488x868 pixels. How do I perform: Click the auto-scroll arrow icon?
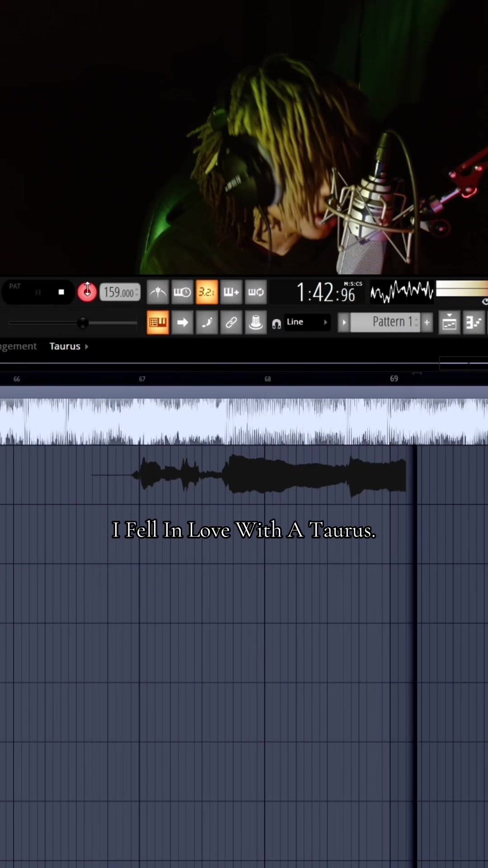[182, 322]
